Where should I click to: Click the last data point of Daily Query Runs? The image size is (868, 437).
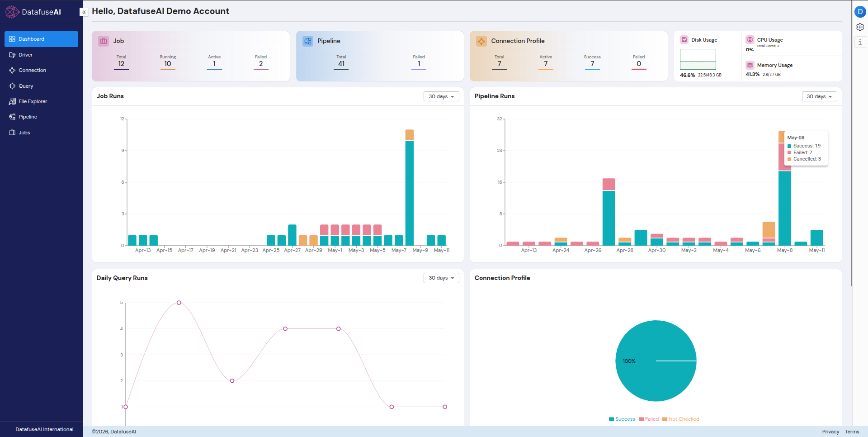coord(445,407)
